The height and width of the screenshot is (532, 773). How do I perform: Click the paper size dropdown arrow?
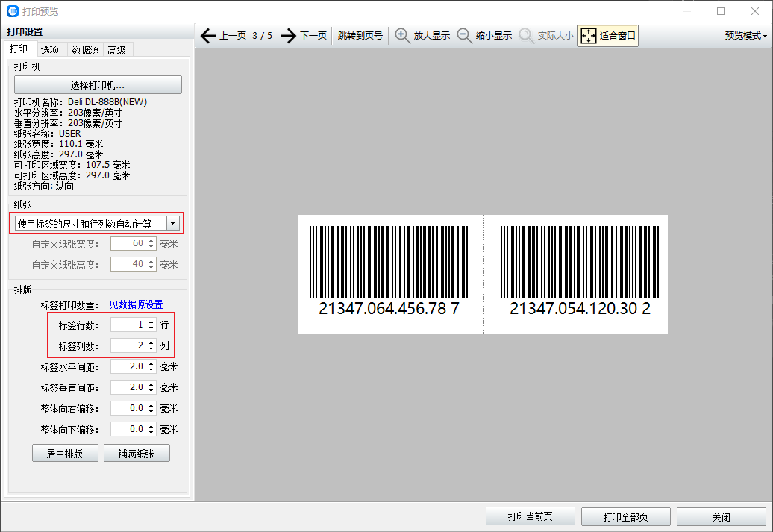[172, 223]
